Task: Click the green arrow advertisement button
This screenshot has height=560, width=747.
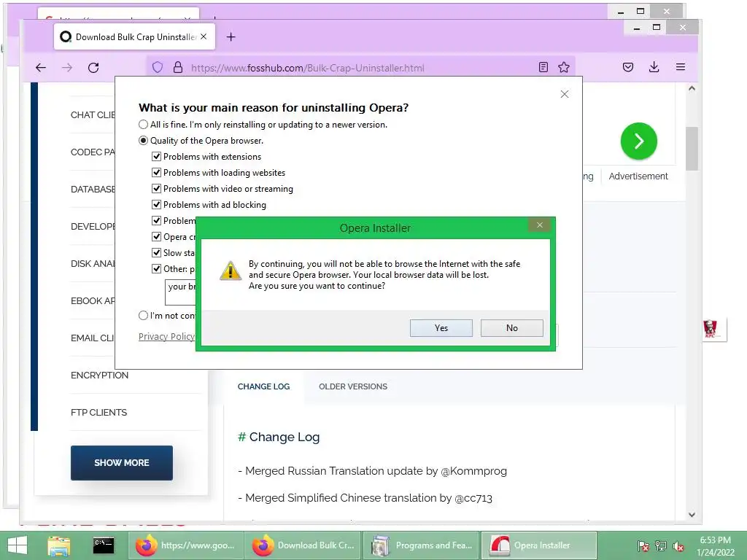Action: [x=639, y=141]
